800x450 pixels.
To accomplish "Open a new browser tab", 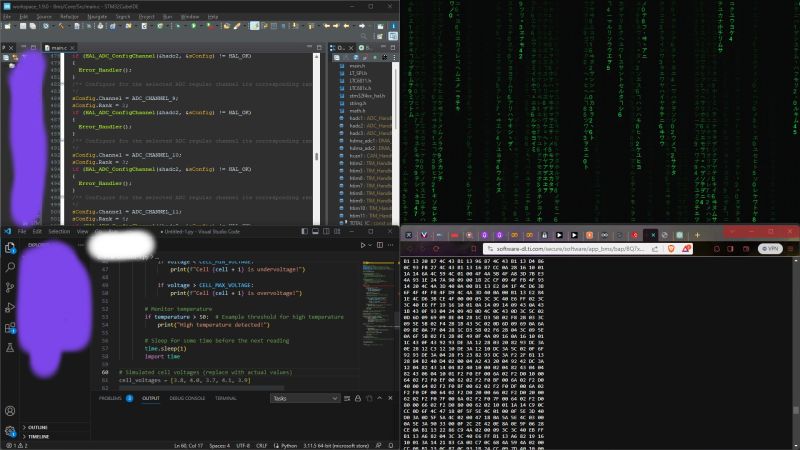I will [x=697, y=235].
